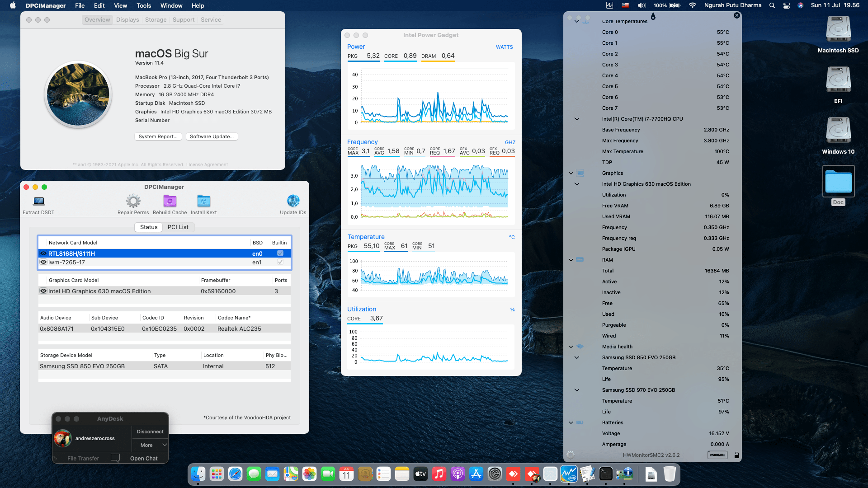
Task: Click Intel Power Gadget Dock icon
Action: pyautogui.click(x=569, y=474)
